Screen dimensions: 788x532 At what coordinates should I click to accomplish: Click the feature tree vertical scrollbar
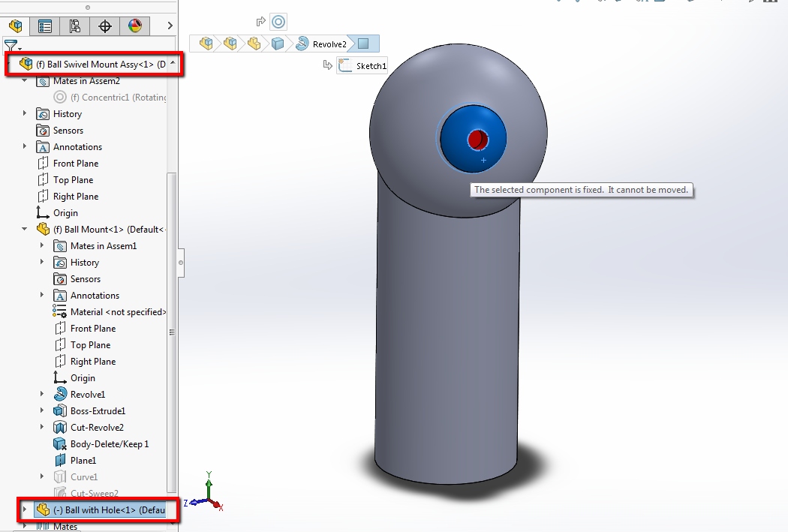[171, 332]
